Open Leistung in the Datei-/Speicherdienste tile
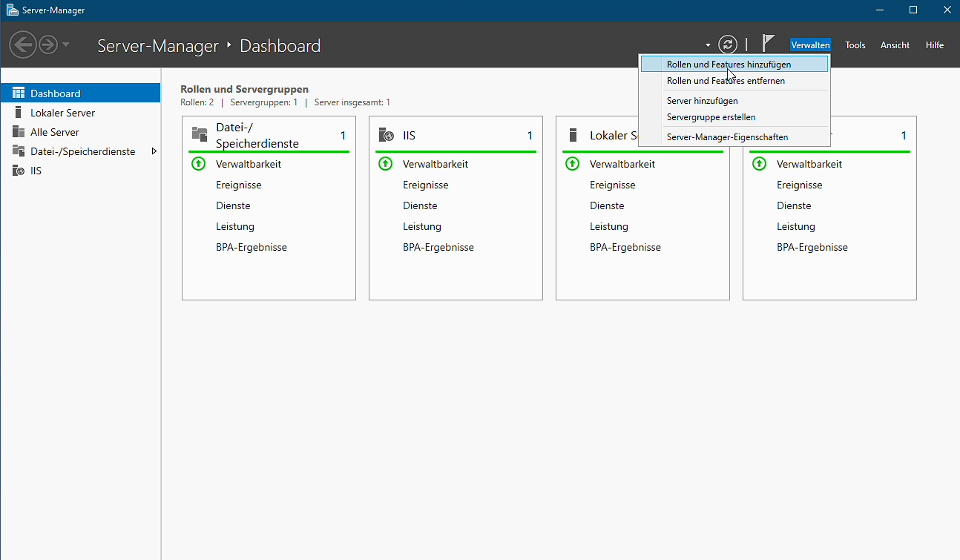Image resolution: width=960 pixels, height=560 pixels. (x=235, y=226)
